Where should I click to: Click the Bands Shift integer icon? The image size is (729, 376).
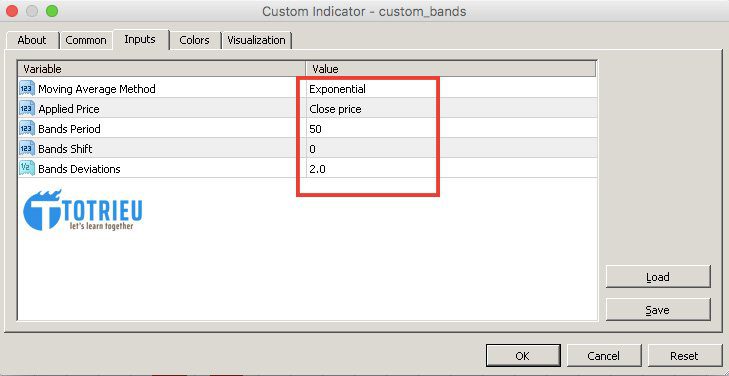pos(27,148)
